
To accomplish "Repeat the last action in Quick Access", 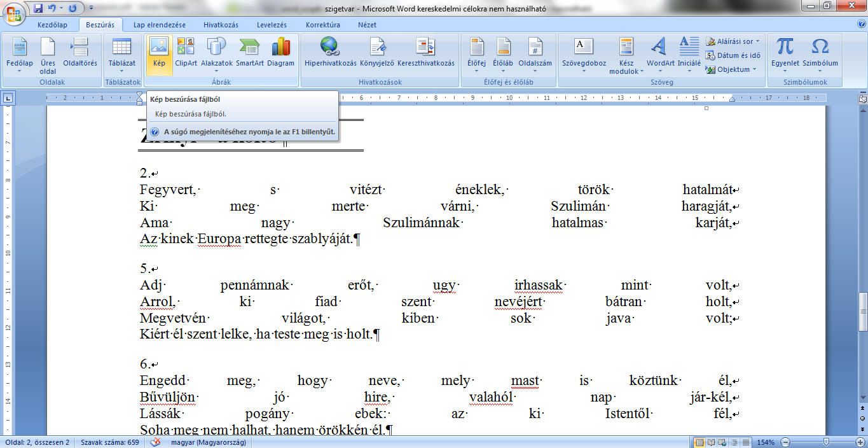I will tap(72, 8).
